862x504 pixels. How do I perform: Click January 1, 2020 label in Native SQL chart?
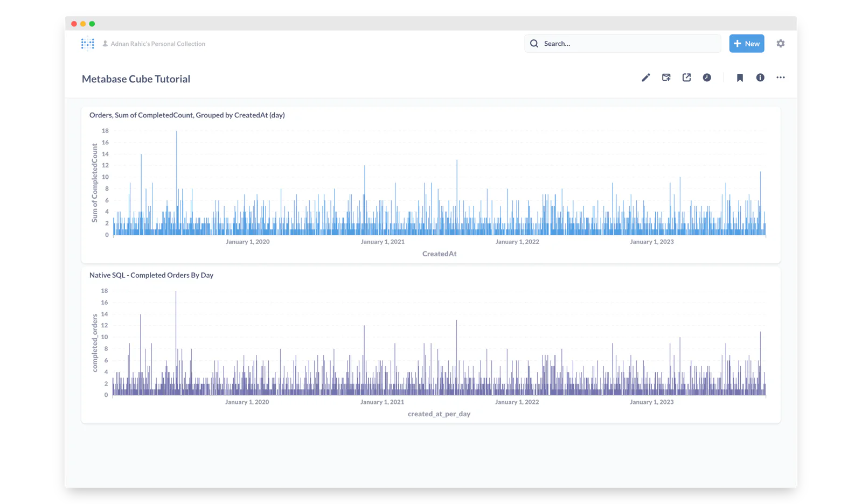(x=247, y=402)
